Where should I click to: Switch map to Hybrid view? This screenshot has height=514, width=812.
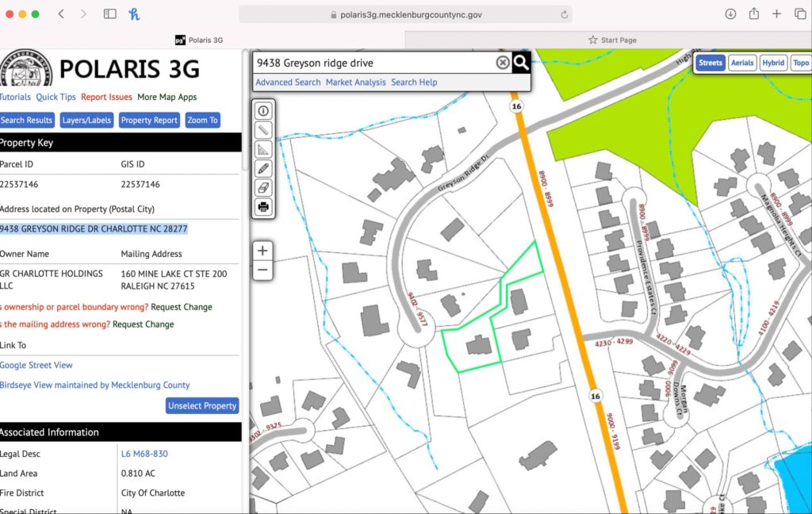pyautogui.click(x=773, y=63)
